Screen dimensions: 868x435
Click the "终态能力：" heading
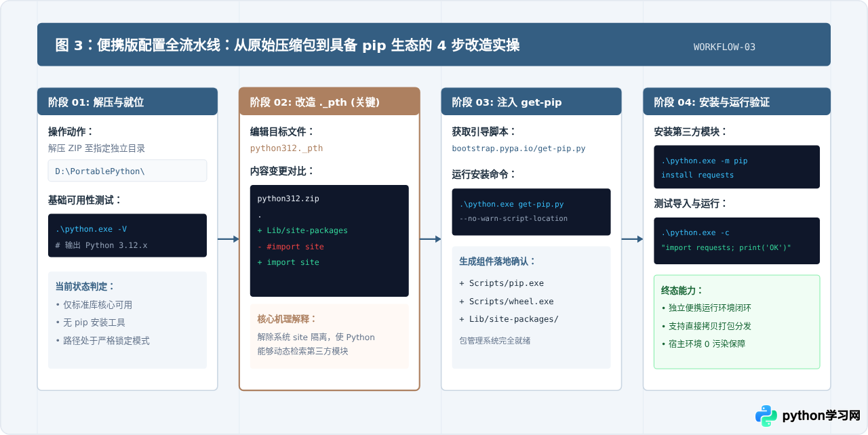682,290
